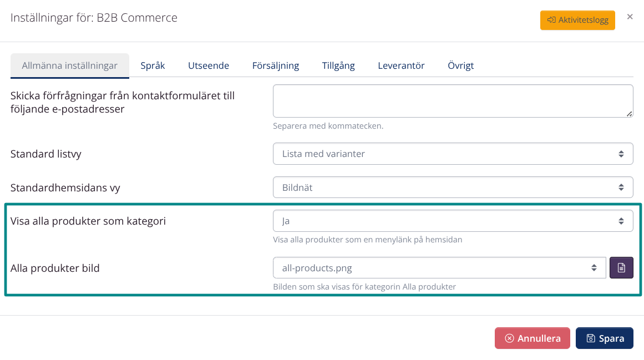Open the Standard listvy dropdown

point(452,154)
